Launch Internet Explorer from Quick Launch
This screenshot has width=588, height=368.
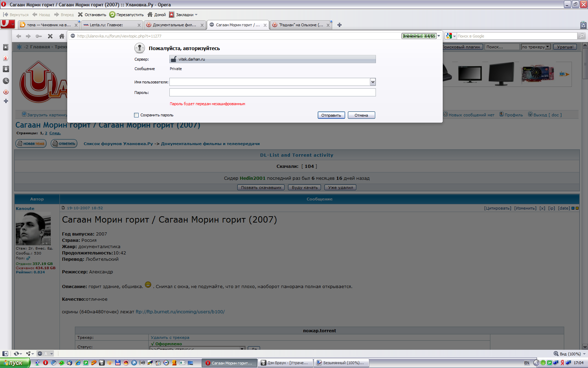pyautogui.click(x=78, y=363)
